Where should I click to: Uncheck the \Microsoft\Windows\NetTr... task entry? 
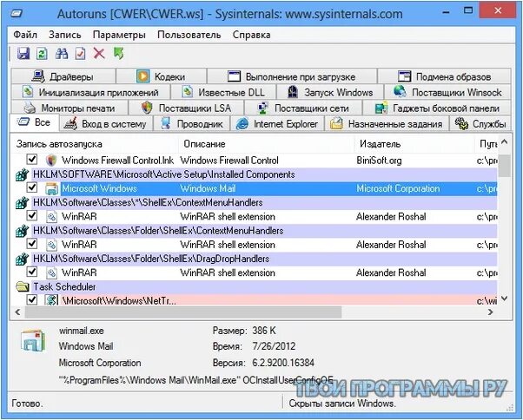[x=32, y=299]
